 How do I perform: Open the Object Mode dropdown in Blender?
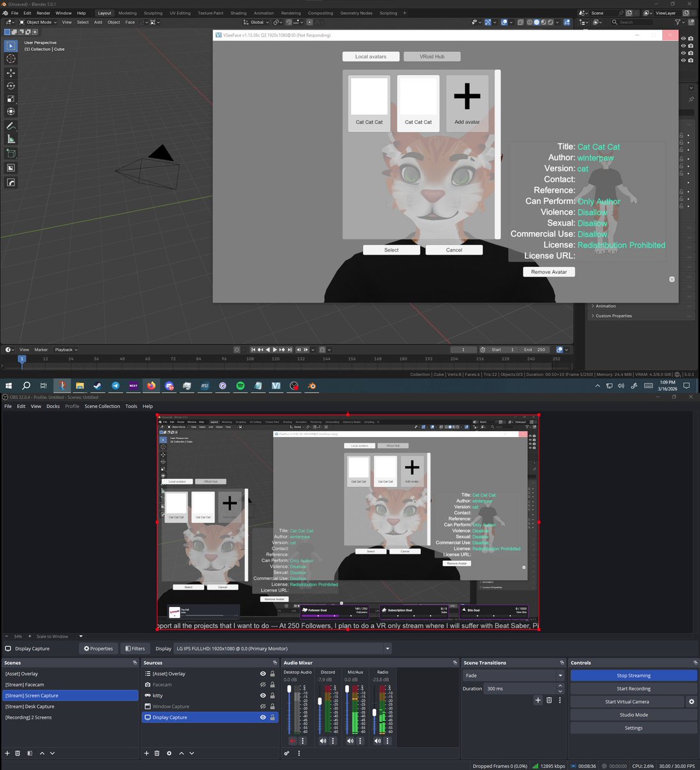pyautogui.click(x=38, y=22)
